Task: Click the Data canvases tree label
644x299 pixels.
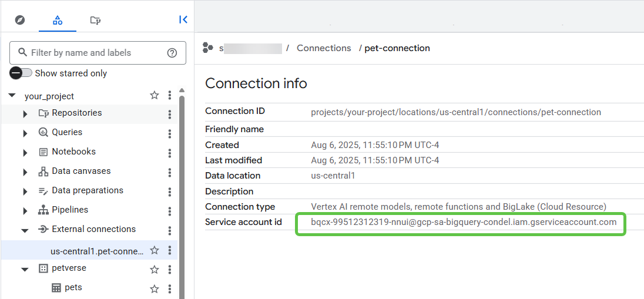Action: click(x=81, y=170)
